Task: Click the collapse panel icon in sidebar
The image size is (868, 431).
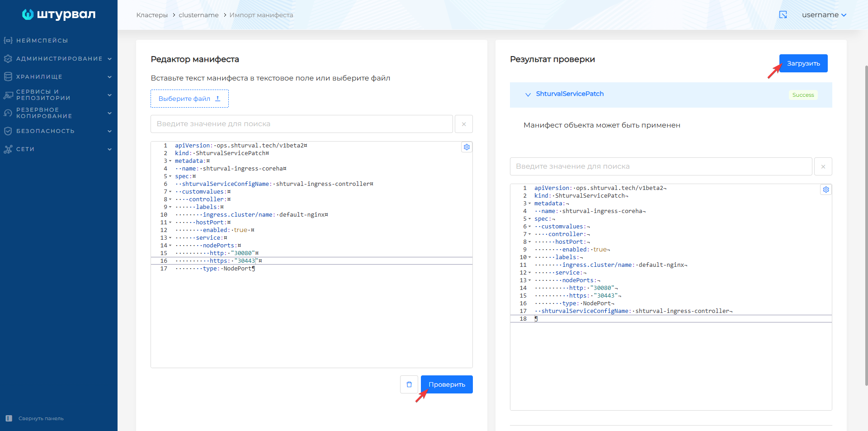Action: (9, 418)
